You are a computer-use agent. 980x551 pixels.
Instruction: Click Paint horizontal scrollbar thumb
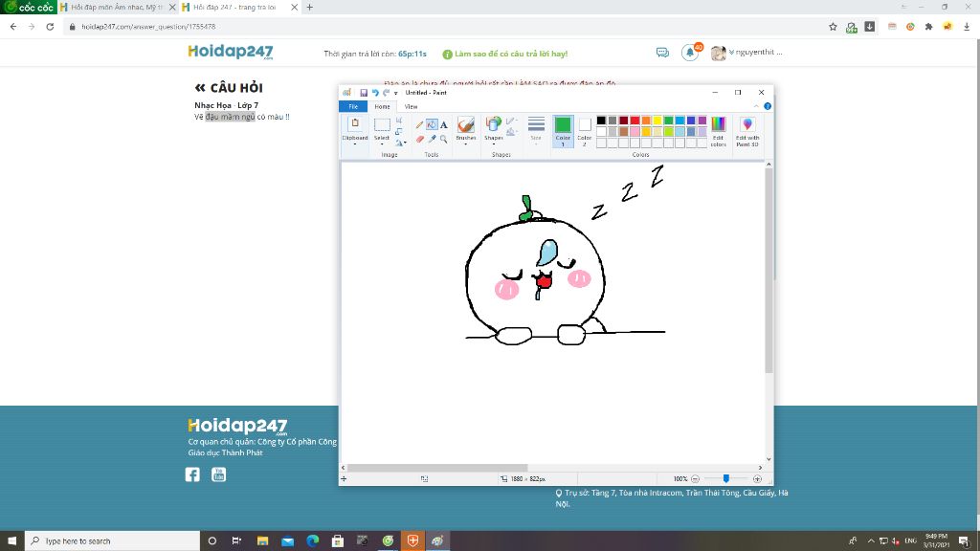[437, 467]
